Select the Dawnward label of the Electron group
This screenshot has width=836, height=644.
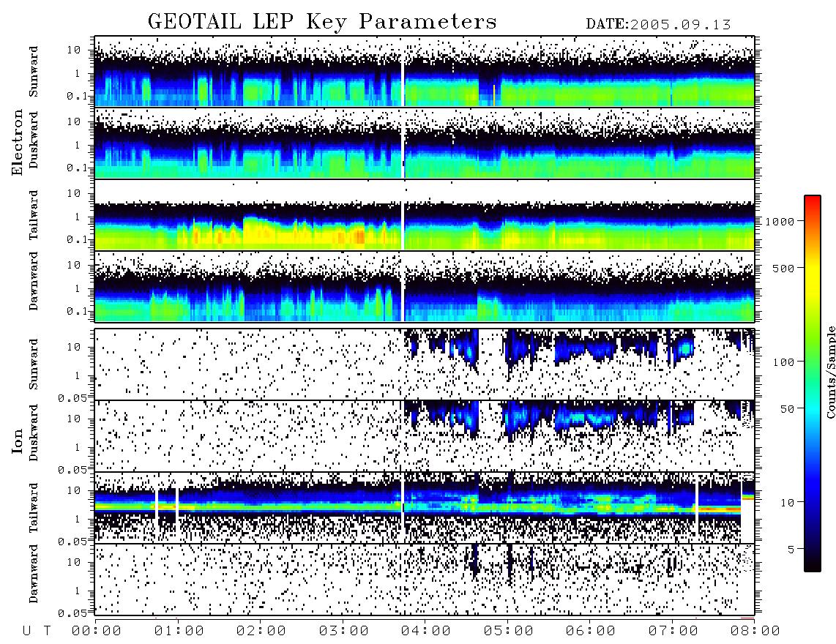click(x=34, y=282)
